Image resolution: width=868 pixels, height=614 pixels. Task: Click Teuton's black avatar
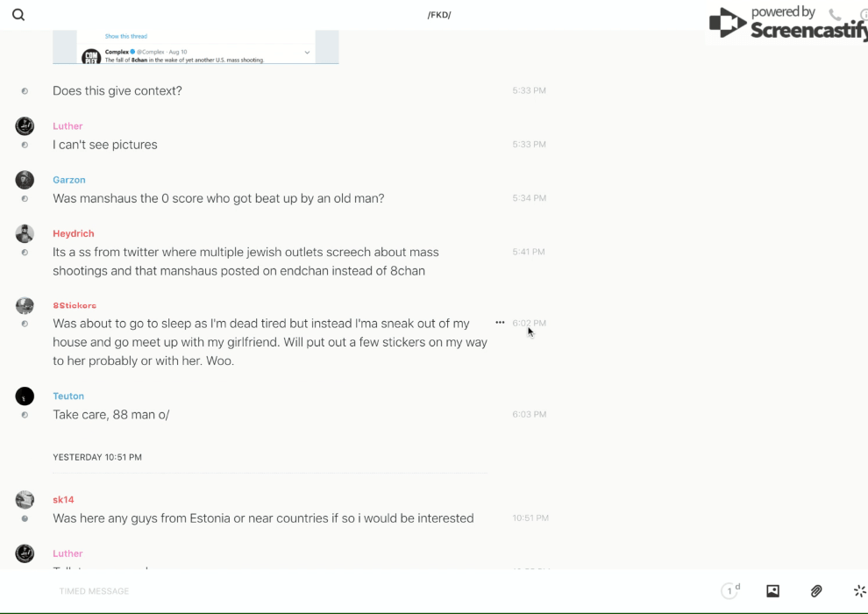[x=25, y=396]
